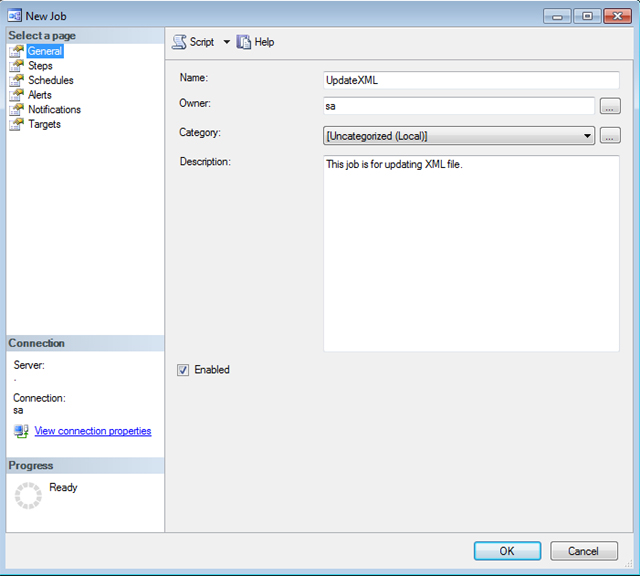The height and width of the screenshot is (576, 640).
Task: Click the Cancel button
Action: pos(584,551)
